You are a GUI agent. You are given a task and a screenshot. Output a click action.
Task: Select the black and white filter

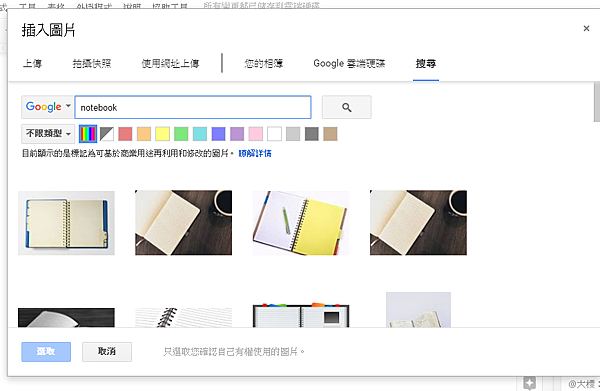[x=107, y=134]
